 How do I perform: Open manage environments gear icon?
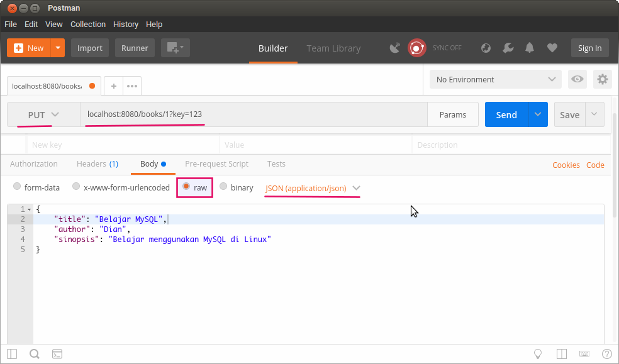click(603, 79)
